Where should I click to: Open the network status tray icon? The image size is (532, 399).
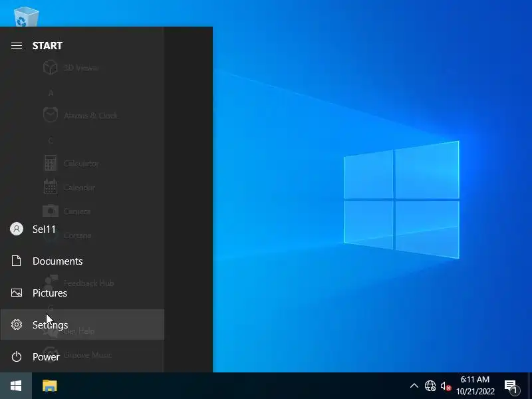[430, 386]
